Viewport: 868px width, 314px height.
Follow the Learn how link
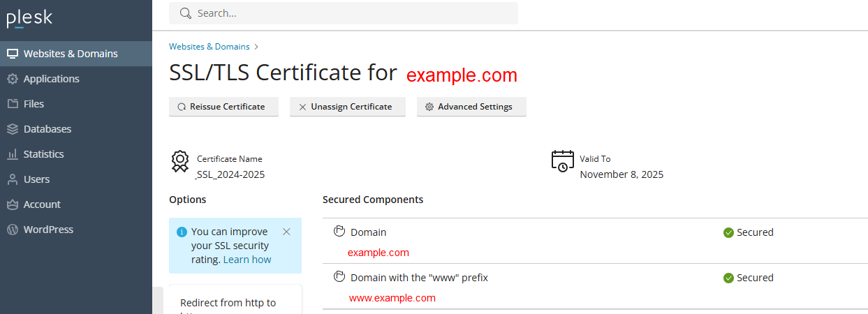point(247,260)
